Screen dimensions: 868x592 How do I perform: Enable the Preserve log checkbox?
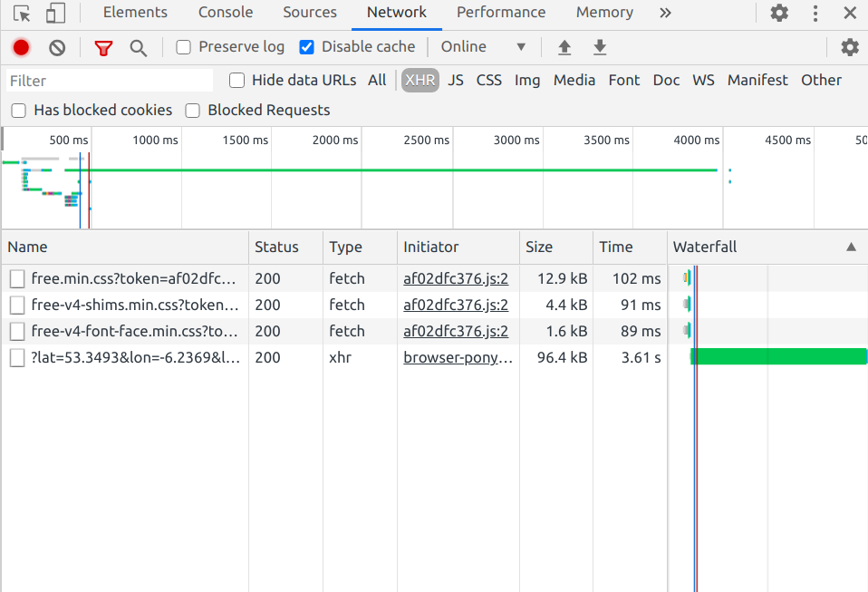[x=184, y=47]
